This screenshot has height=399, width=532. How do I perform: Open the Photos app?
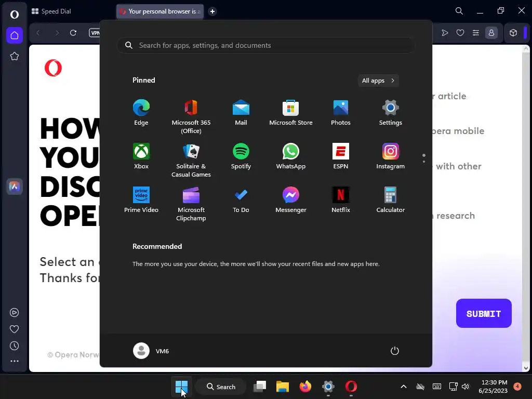click(341, 113)
